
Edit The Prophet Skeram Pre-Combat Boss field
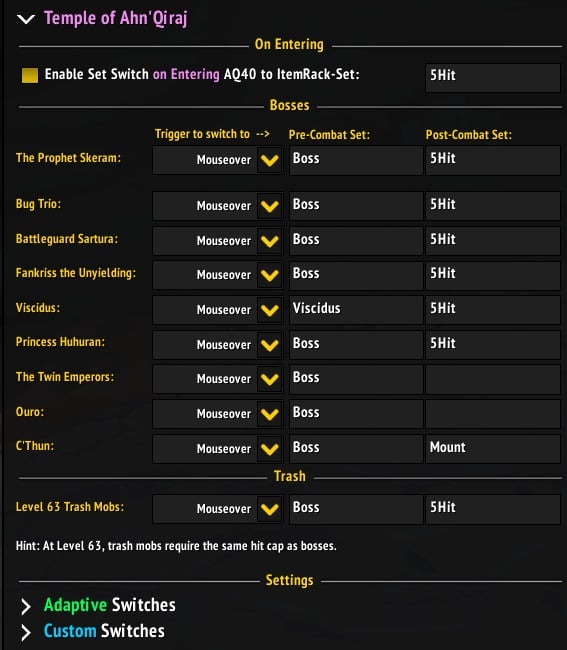[356, 160]
